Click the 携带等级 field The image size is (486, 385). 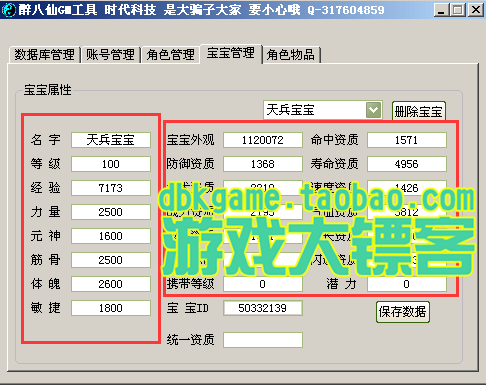coord(263,284)
